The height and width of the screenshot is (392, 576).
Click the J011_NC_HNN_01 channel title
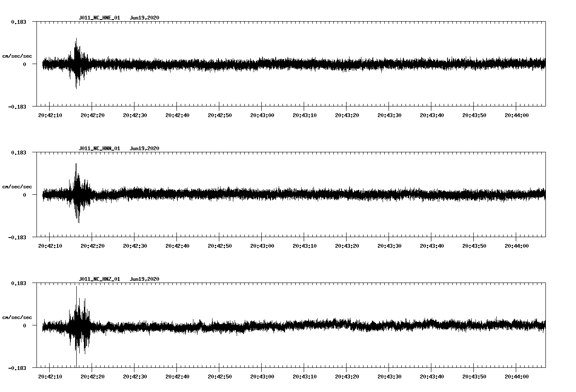pyautogui.click(x=99, y=148)
